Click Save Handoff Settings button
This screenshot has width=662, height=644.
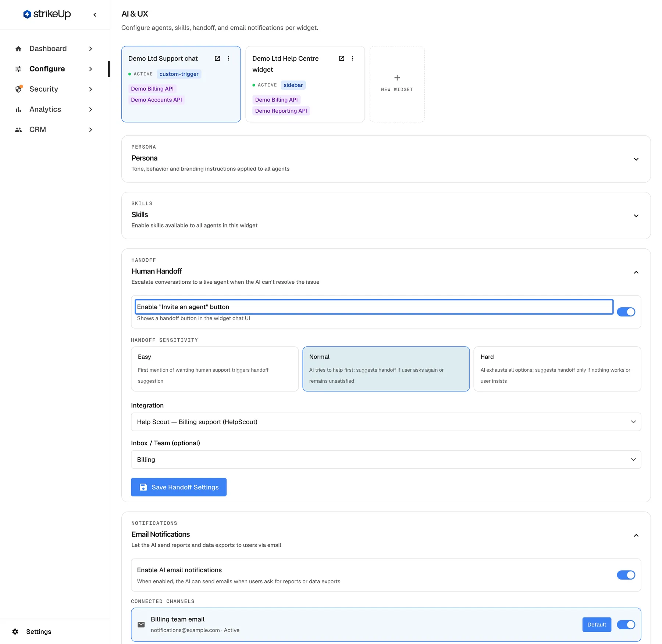[179, 487]
